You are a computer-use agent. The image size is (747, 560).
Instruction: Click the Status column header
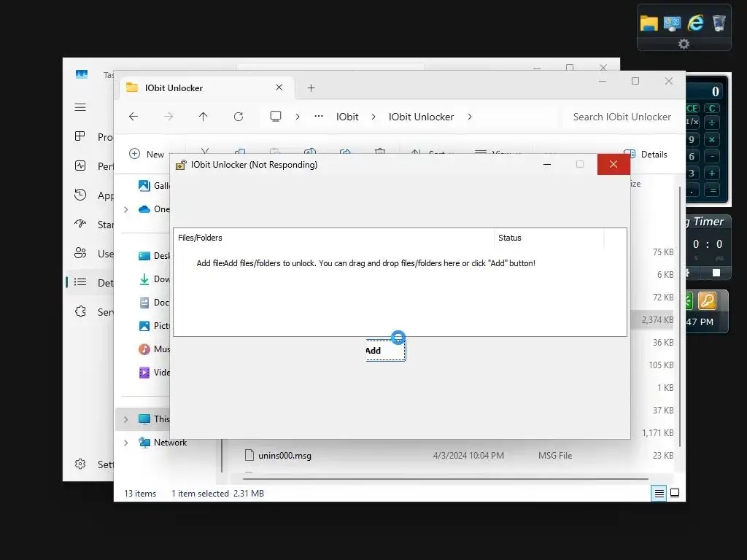click(549, 238)
